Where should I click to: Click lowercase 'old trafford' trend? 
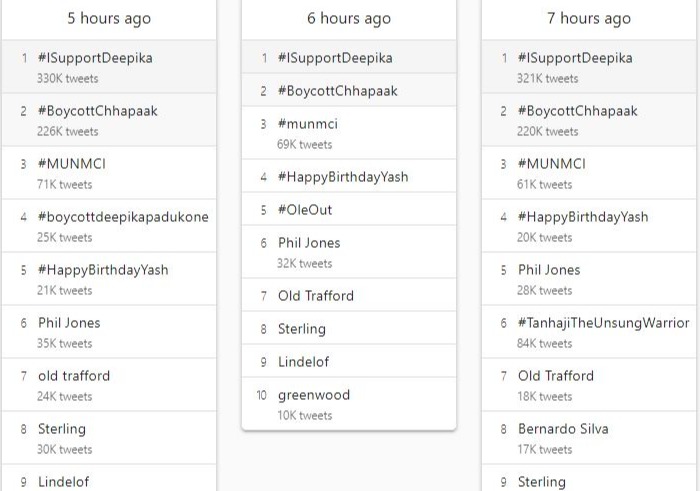click(74, 376)
